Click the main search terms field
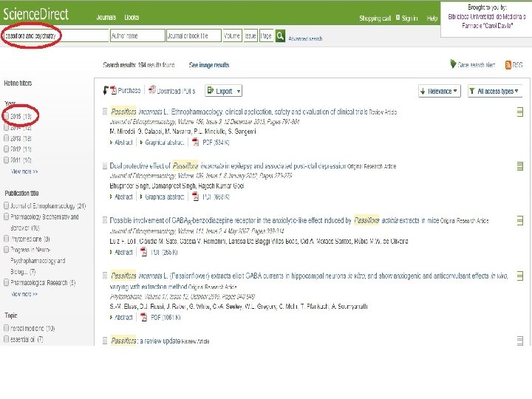 tap(55, 35)
